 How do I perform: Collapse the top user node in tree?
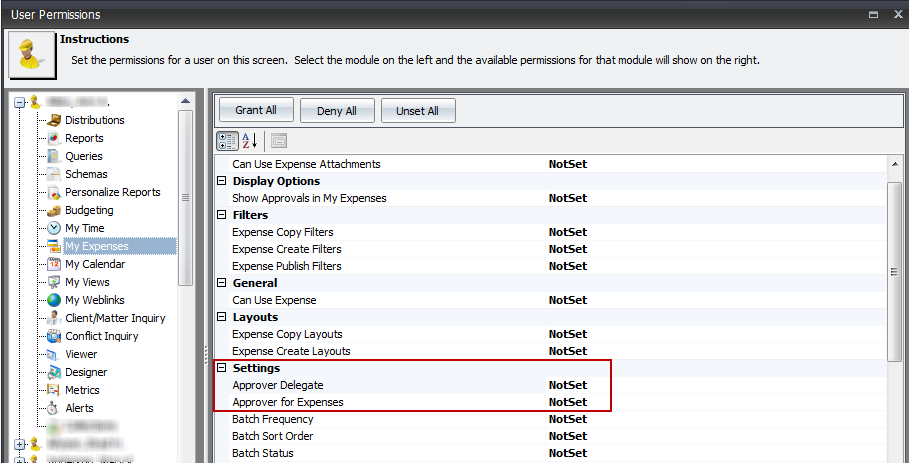tap(19, 102)
